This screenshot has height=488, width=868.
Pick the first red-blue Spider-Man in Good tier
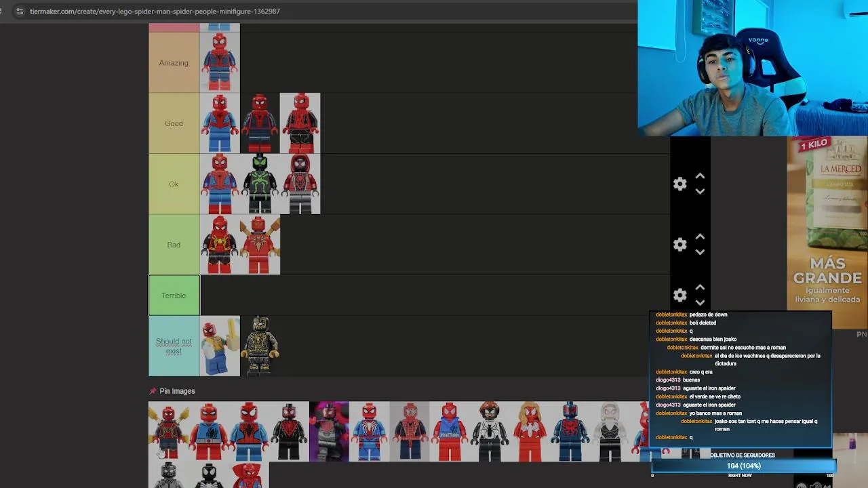pos(219,123)
